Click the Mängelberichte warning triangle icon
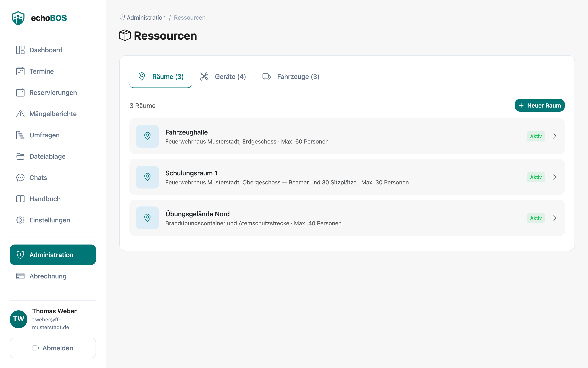The width and height of the screenshot is (588, 368). tap(20, 114)
